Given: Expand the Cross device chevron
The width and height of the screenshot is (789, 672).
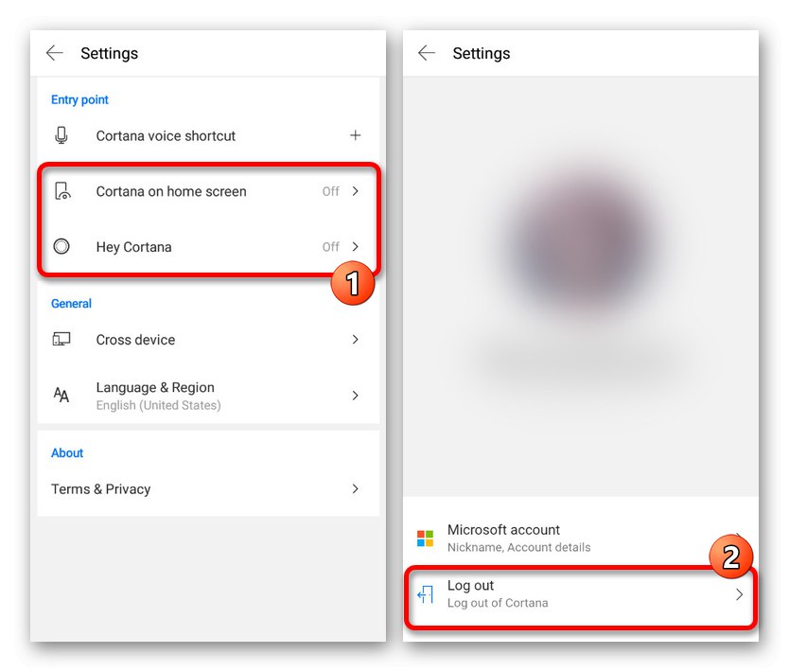Looking at the screenshot, I should (356, 340).
